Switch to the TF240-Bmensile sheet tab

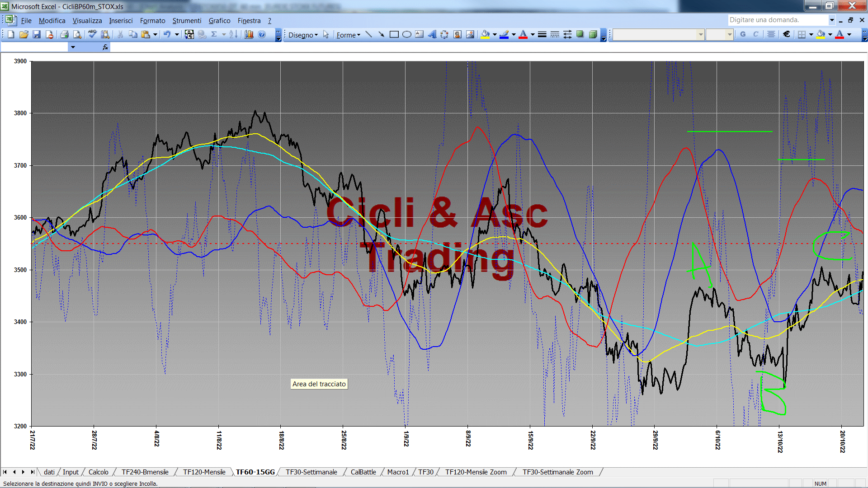click(145, 472)
